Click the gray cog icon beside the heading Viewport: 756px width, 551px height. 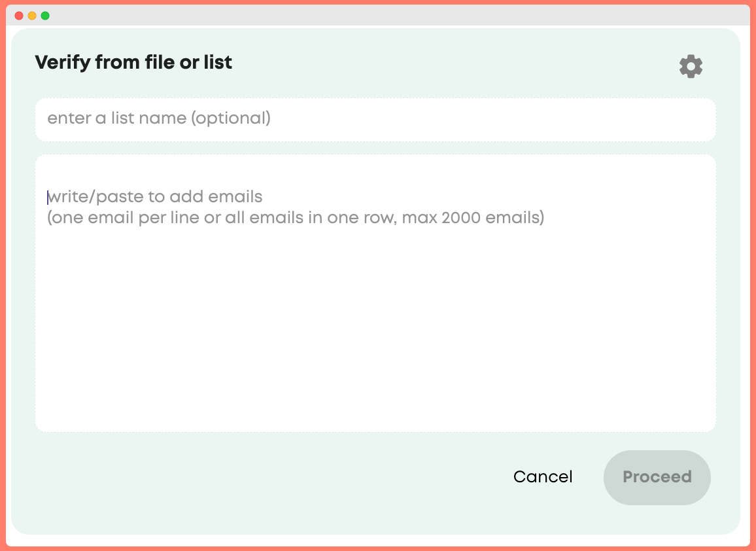[691, 66]
